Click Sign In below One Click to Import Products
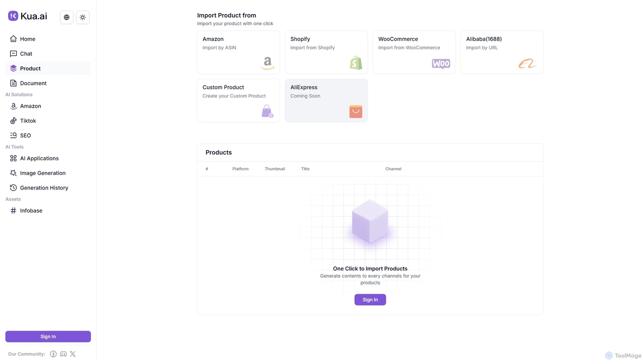The image size is (644, 362). coord(370,300)
